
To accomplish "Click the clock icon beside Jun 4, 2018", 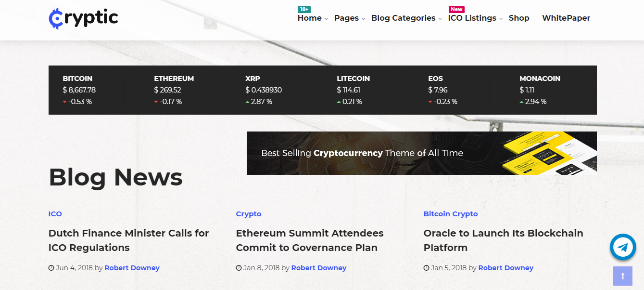I will (x=51, y=268).
